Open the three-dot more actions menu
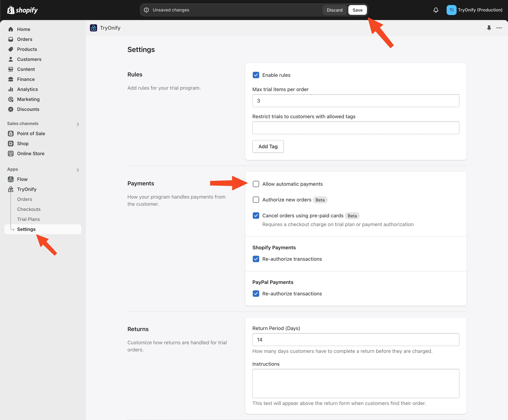Viewport: 508px width, 420px height. click(x=499, y=28)
